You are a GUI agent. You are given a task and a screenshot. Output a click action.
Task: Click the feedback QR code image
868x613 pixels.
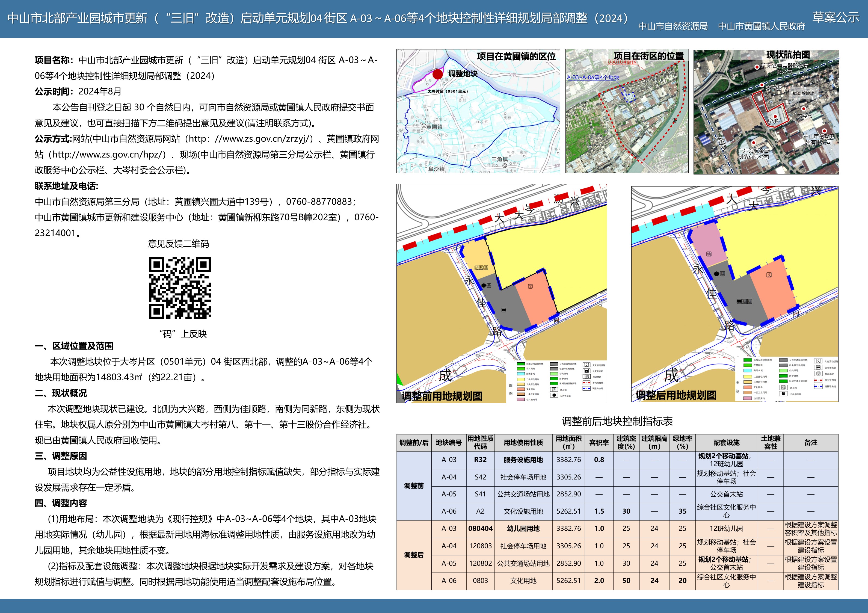click(x=180, y=288)
